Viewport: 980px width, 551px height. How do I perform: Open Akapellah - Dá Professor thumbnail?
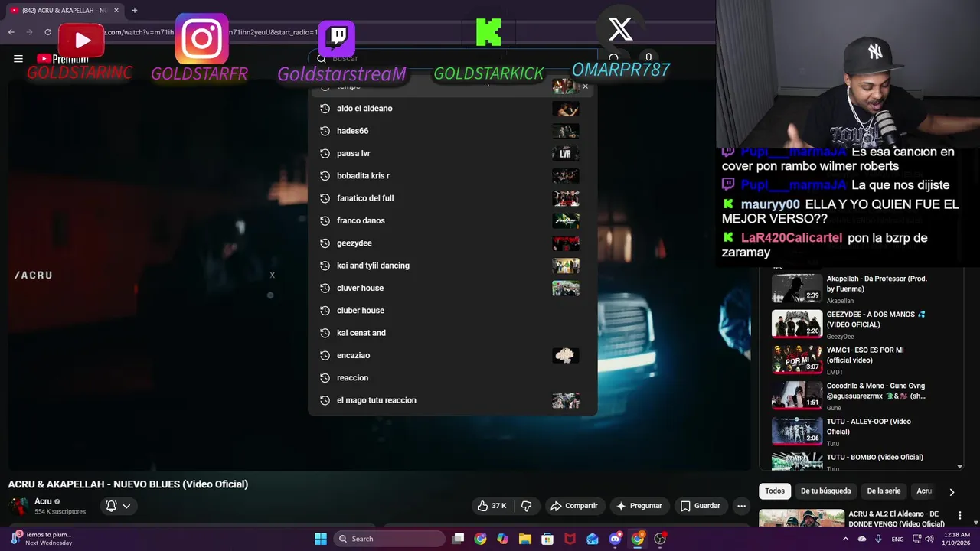point(796,289)
